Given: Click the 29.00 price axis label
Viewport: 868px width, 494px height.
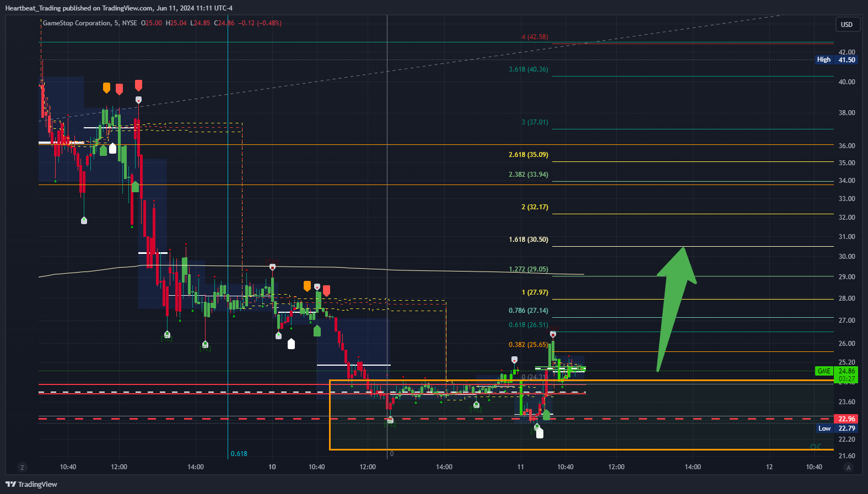Looking at the screenshot, I should [x=847, y=277].
